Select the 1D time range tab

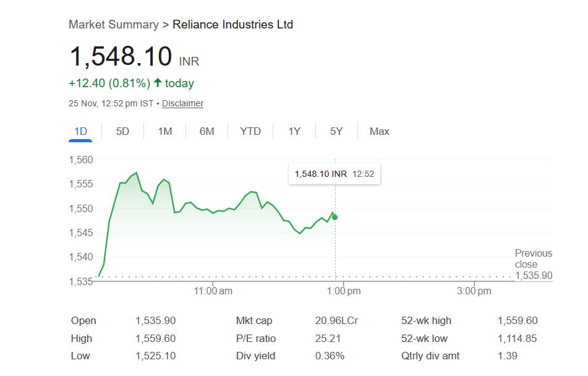(80, 131)
